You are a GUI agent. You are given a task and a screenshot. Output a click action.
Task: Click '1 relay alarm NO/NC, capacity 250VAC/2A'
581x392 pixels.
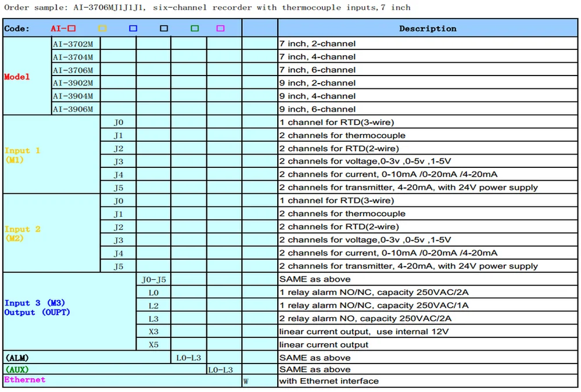(374, 292)
